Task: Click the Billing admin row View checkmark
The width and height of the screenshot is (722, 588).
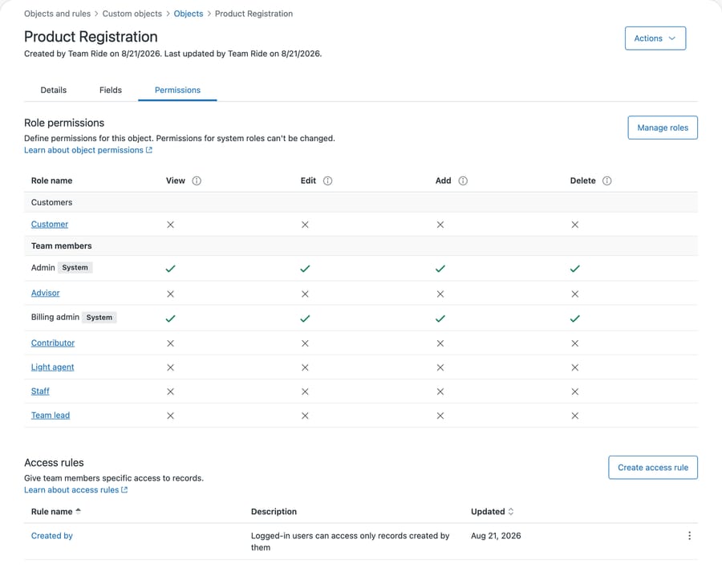Action: point(170,318)
